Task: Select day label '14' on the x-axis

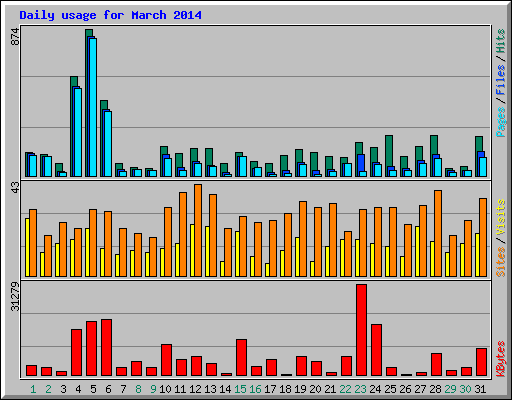Action: point(225,389)
